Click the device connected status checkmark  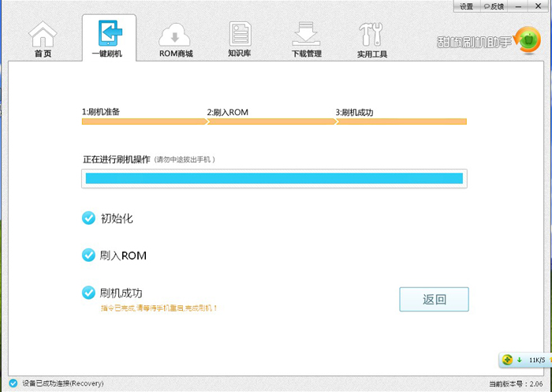coord(13,383)
